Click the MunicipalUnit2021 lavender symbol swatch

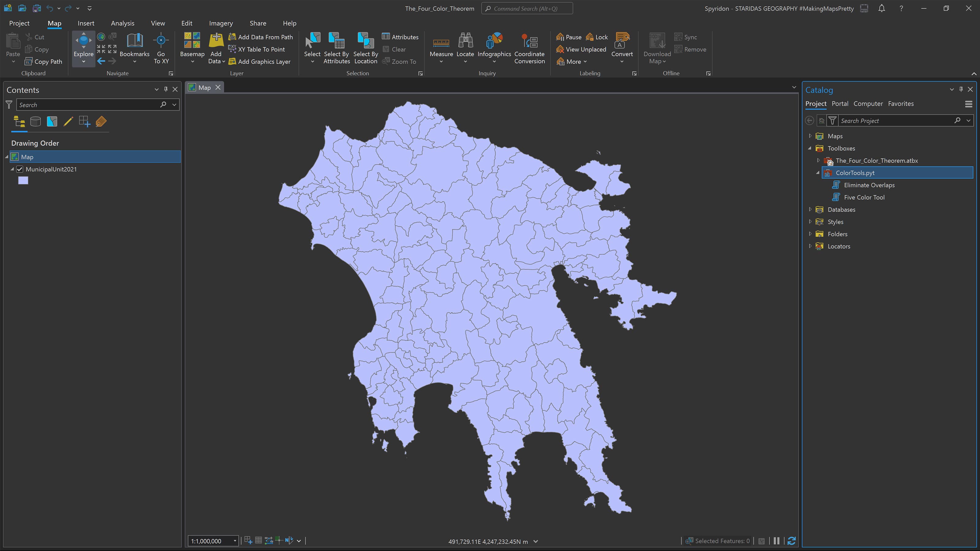(23, 181)
